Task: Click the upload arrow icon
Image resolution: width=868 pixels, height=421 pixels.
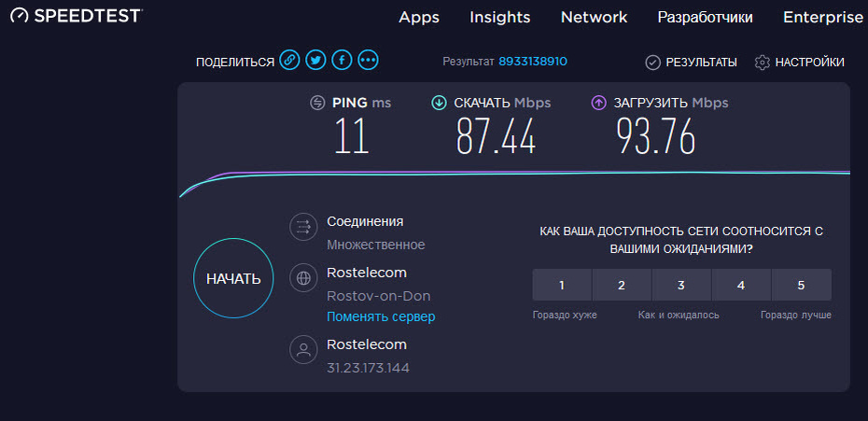Action: [x=599, y=103]
